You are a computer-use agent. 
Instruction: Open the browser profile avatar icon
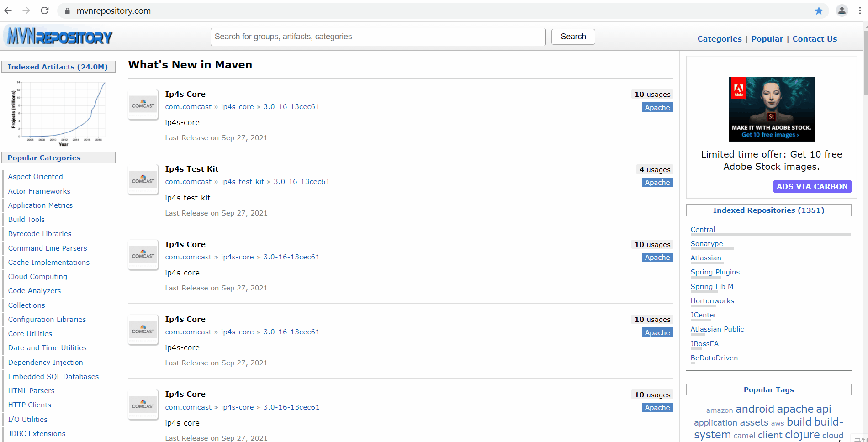coord(842,11)
